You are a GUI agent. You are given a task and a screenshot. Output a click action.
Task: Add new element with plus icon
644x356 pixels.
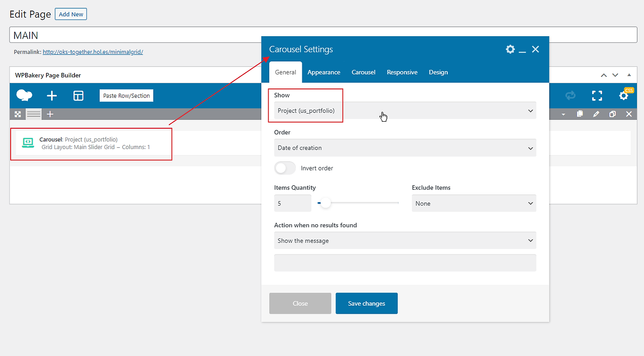pos(52,96)
